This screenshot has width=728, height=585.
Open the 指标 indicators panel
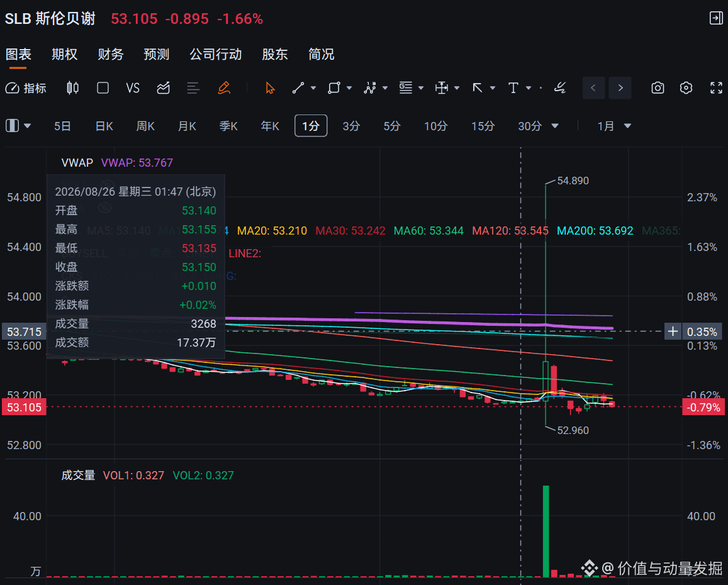26,88
